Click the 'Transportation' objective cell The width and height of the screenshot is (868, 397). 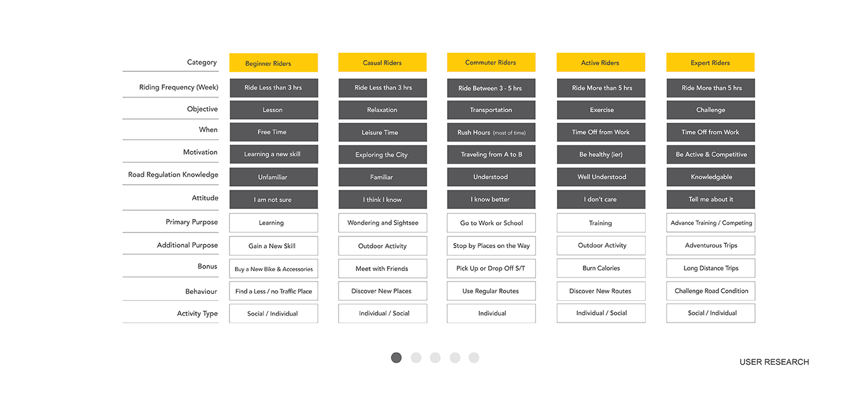click(x=491, y=110)
